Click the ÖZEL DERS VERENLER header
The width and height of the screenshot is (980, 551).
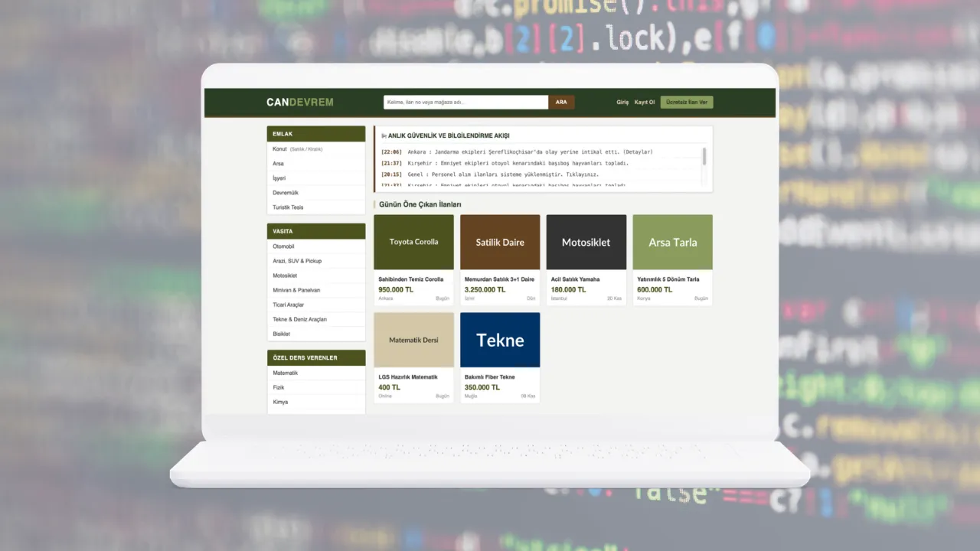point(316,358)
